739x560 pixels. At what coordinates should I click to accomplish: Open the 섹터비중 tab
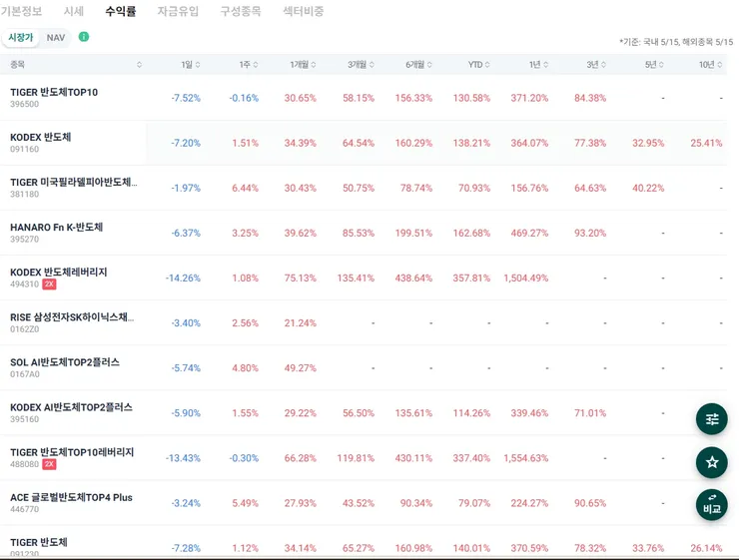pos(303,11)
